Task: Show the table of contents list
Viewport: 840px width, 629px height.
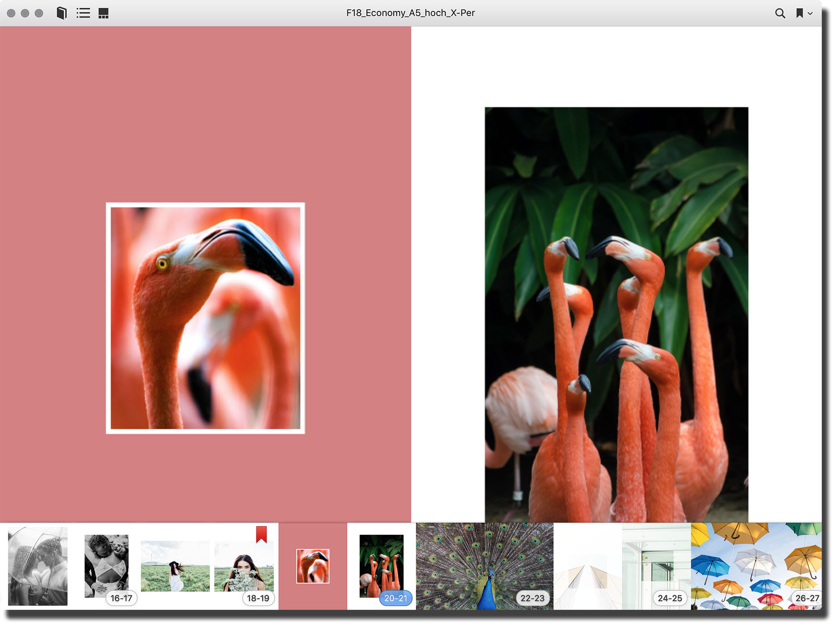Action: point(83,13)
